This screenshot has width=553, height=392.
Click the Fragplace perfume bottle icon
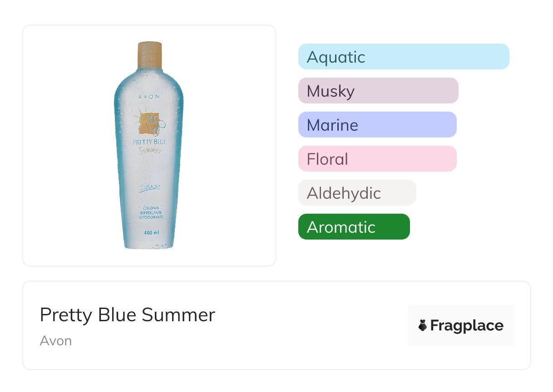[423, 325]
